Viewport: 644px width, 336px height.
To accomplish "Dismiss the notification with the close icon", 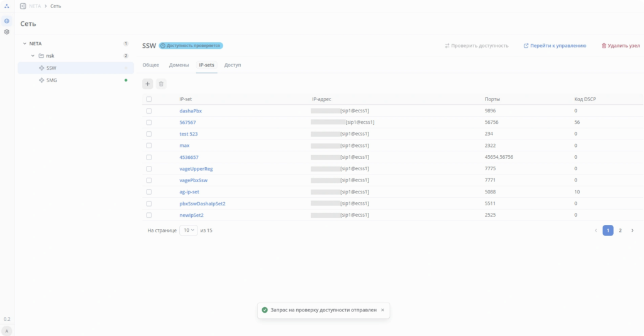I will pyautogui.click(x=382, y=310).
